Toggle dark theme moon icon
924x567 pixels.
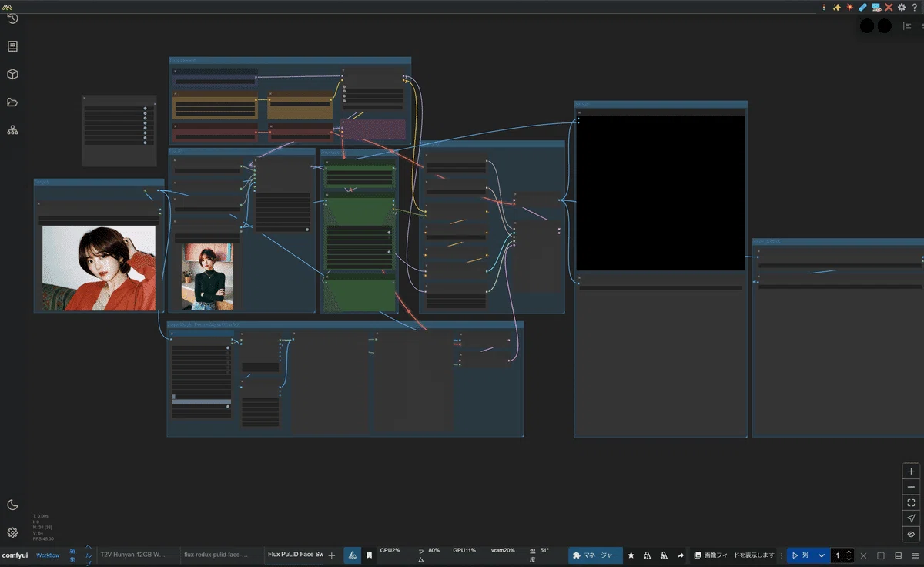point(12,505)
